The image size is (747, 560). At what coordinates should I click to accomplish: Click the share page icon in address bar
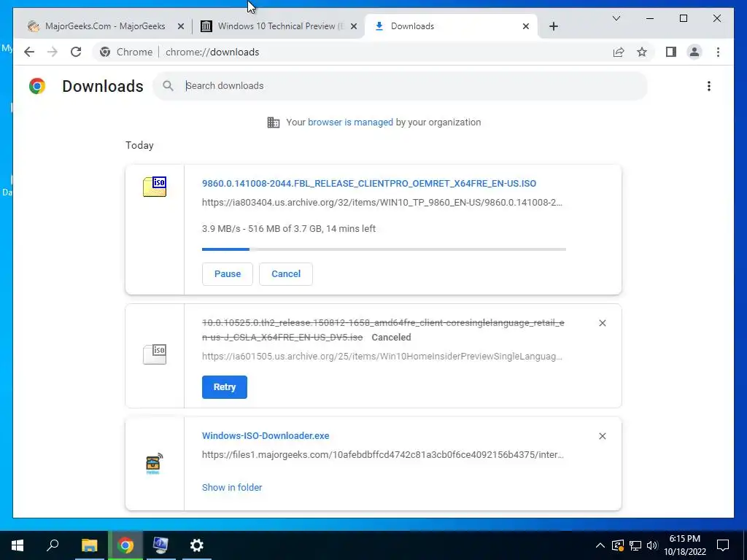(619, 52)
